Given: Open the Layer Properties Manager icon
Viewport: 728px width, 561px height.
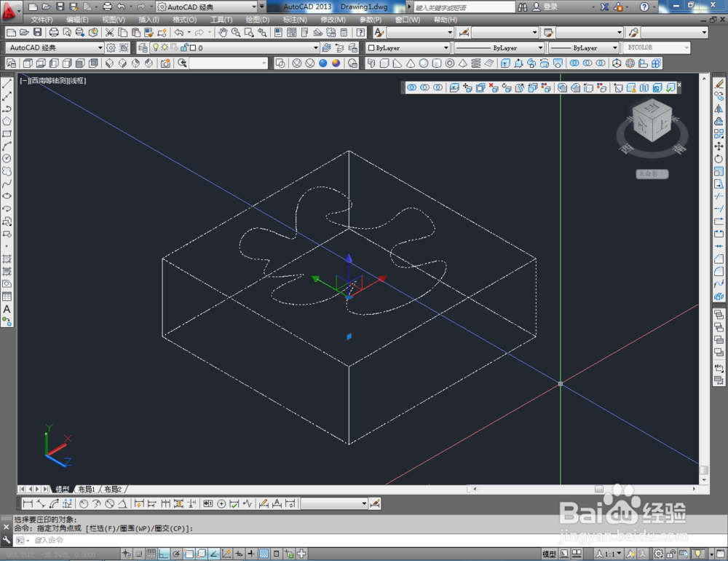Looking at the screenshot, I should pyautogui.click(x=143, y=47).
